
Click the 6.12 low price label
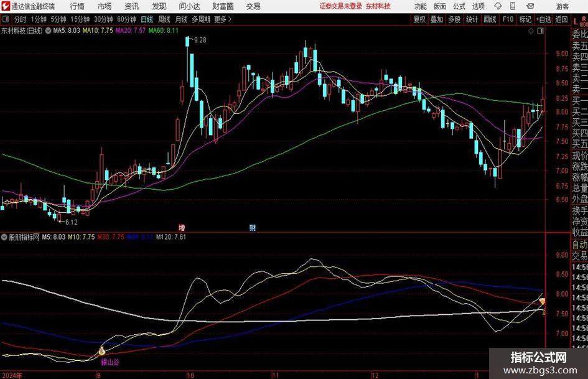tap(72, 222)
